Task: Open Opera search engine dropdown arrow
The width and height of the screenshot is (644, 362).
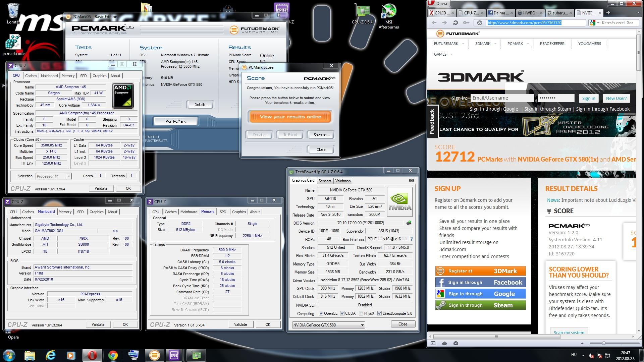Action: pos(598,23)
